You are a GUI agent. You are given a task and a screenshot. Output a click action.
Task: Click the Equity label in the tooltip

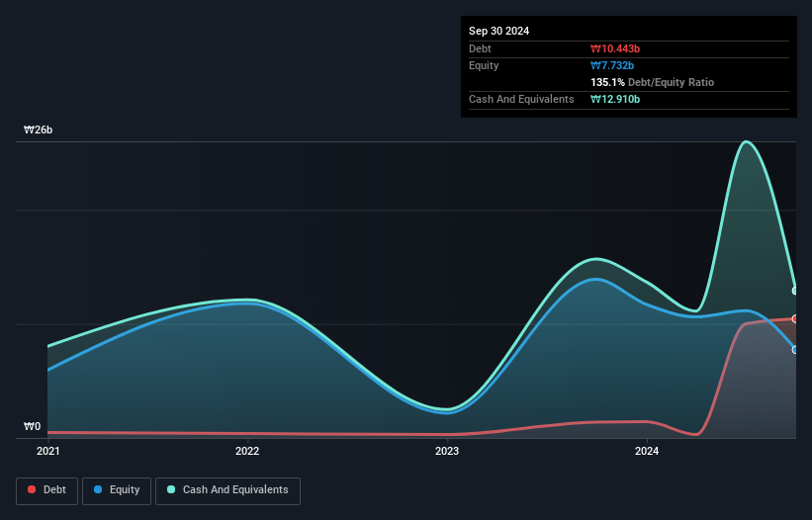pos(484,65)
